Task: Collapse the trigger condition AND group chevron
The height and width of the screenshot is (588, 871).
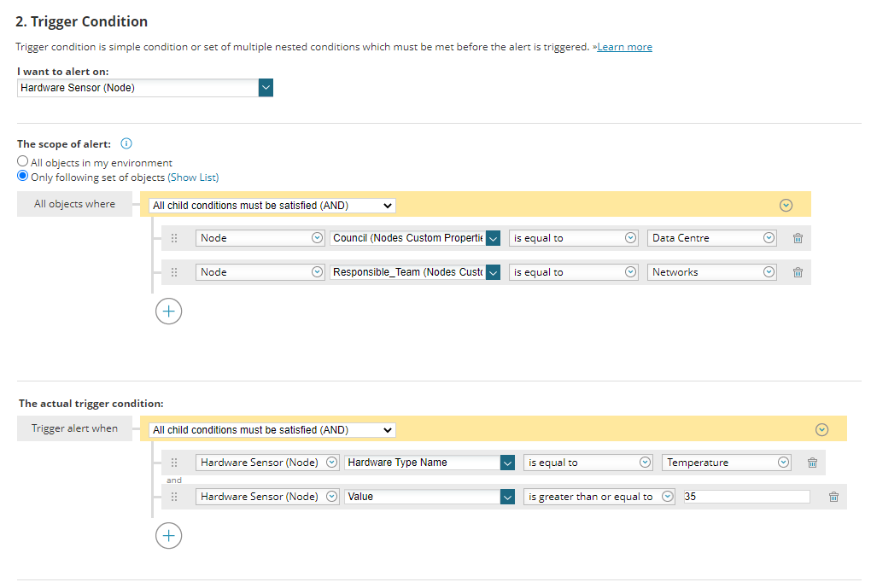Action: point(822,429)
